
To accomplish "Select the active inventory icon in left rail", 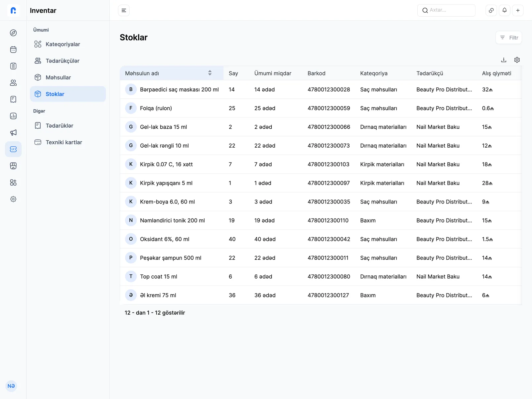I will [x=13, y=149].
